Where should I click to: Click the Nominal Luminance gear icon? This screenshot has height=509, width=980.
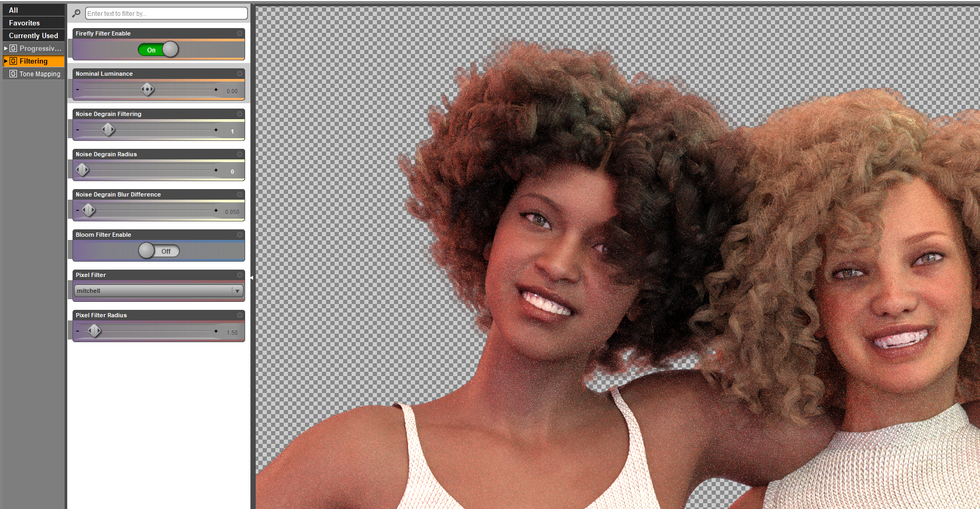240,74
